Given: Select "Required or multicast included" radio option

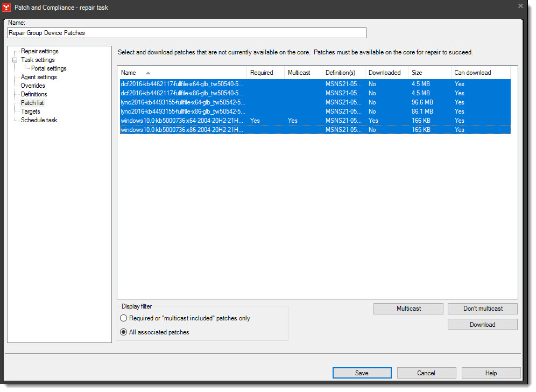Looking at the screenshot, I should (x=124, y=318).
